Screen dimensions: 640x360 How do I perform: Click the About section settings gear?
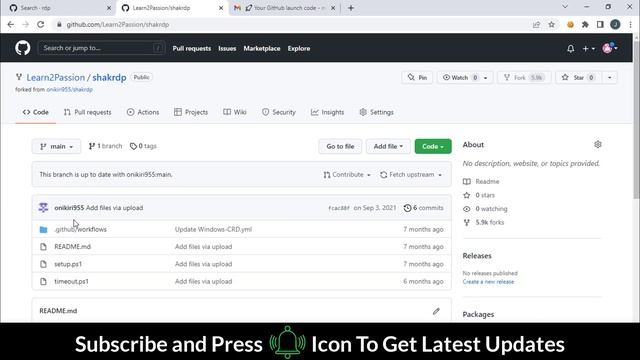point(598,144)
